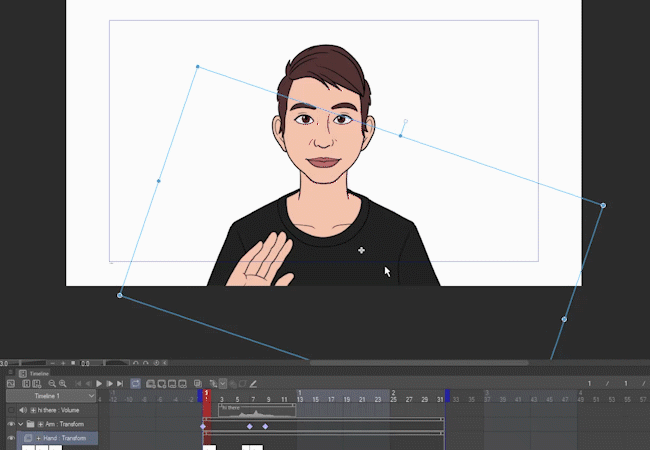Select the first Arm keyframe diamond

click(x=203, y=426)
